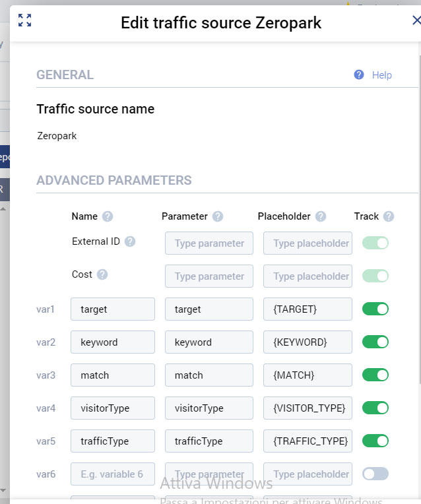
Task: Click info icon next to Placeholder header
Action: (x=321, y=216)
